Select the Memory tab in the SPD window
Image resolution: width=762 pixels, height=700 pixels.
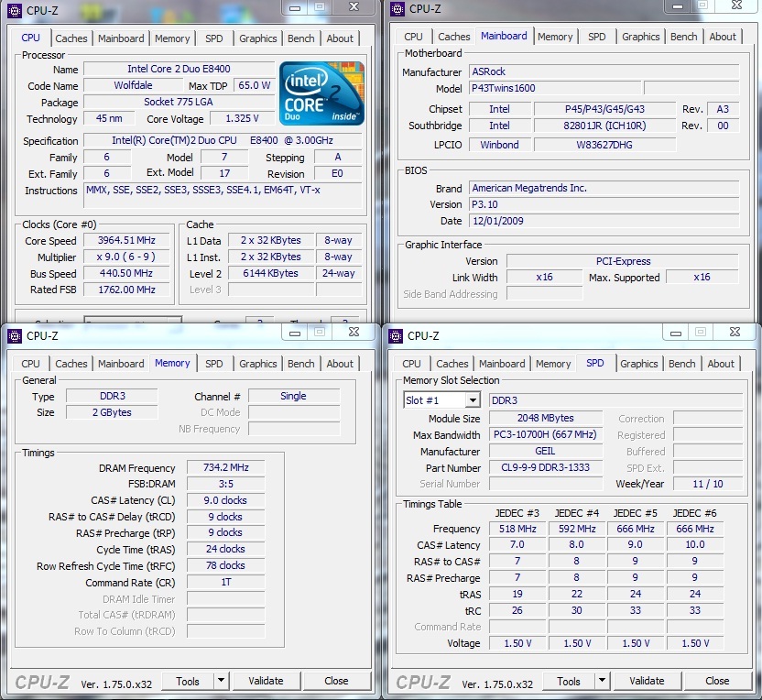[553, 364]
